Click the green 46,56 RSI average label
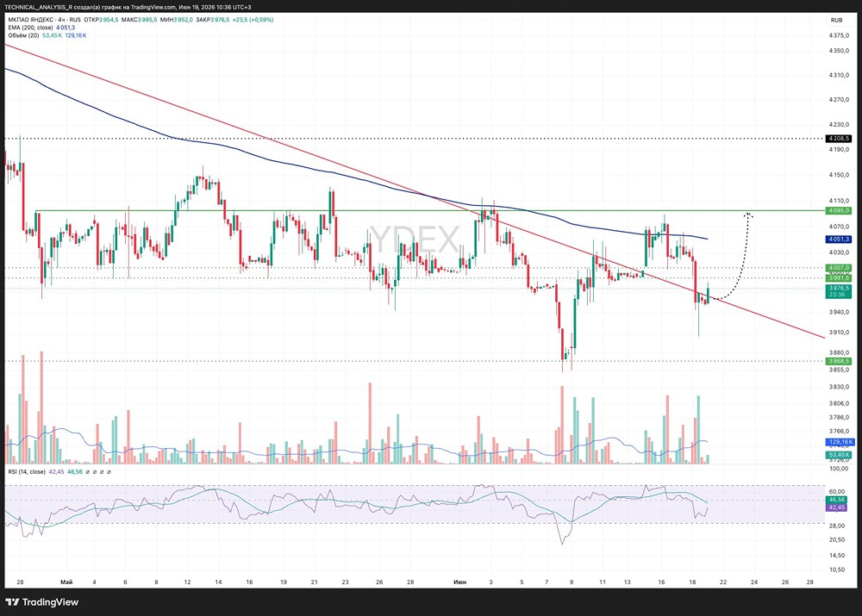Screen dimensions: 862x616 coord(837,500)
